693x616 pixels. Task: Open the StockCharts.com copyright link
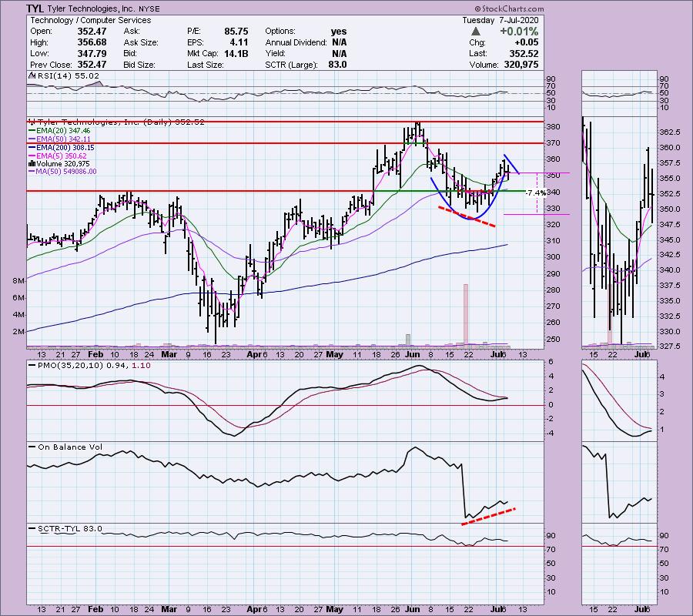point(509,8)
